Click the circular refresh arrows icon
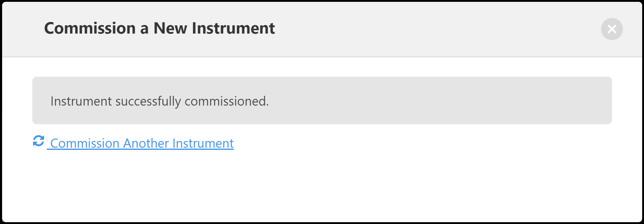The height and width of the screenshot is (224, 644). (39, 141)
